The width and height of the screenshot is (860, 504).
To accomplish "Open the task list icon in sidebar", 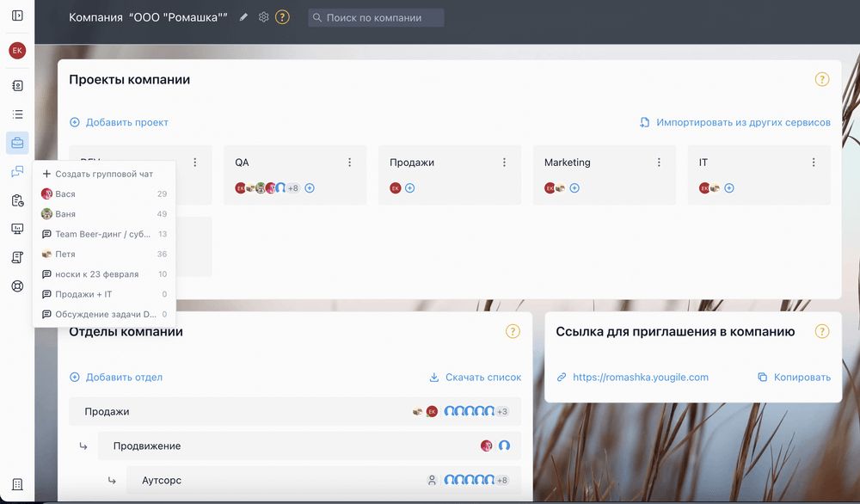I will (x=17, y=114).
